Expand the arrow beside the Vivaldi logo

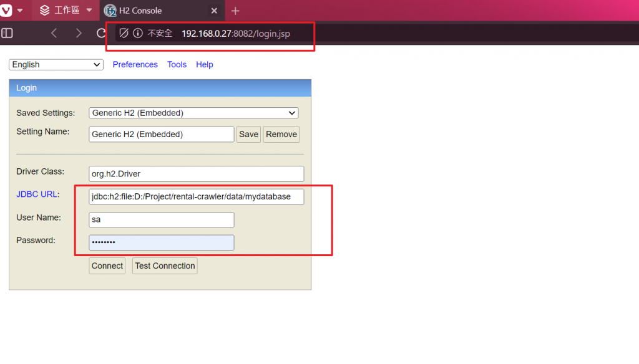(x=19, y=11)
